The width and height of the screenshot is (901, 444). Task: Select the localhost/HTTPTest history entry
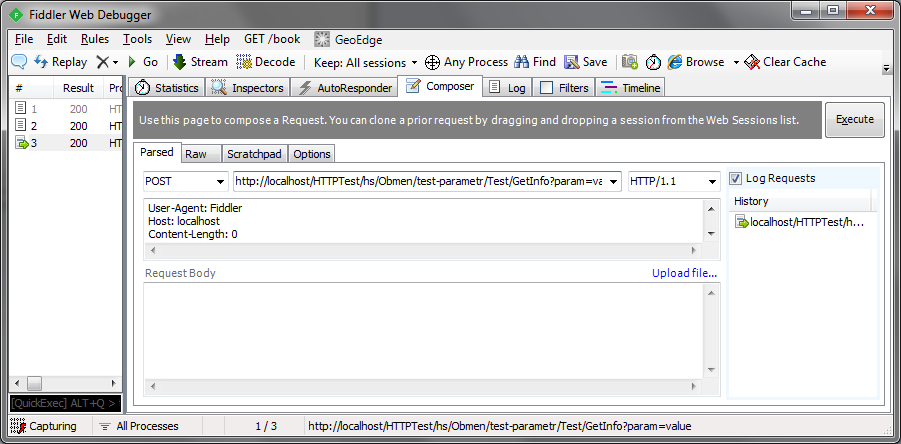[800, 222]
